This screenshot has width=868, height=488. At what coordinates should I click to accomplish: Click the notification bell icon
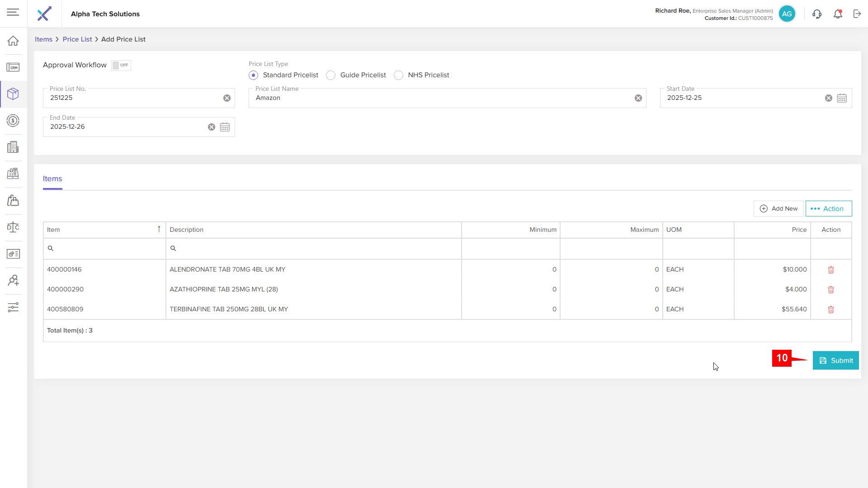pyautogui.click(x=838, y=14)
